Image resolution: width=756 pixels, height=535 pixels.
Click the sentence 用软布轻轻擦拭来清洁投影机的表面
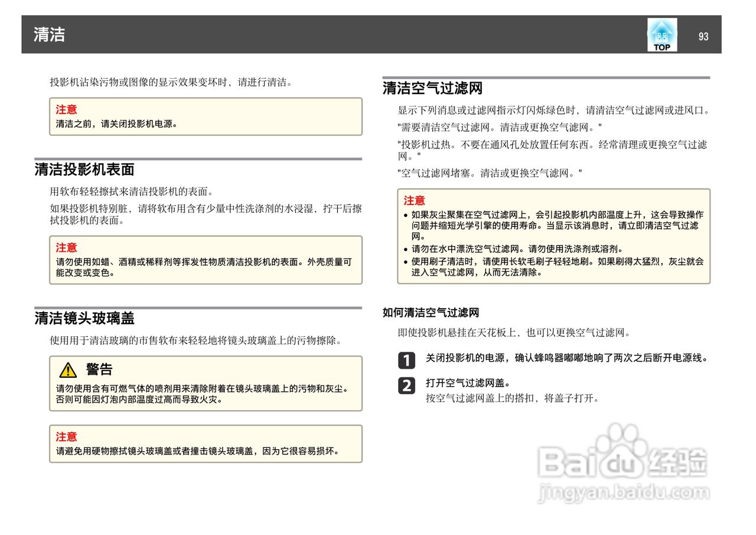point(131,192)
